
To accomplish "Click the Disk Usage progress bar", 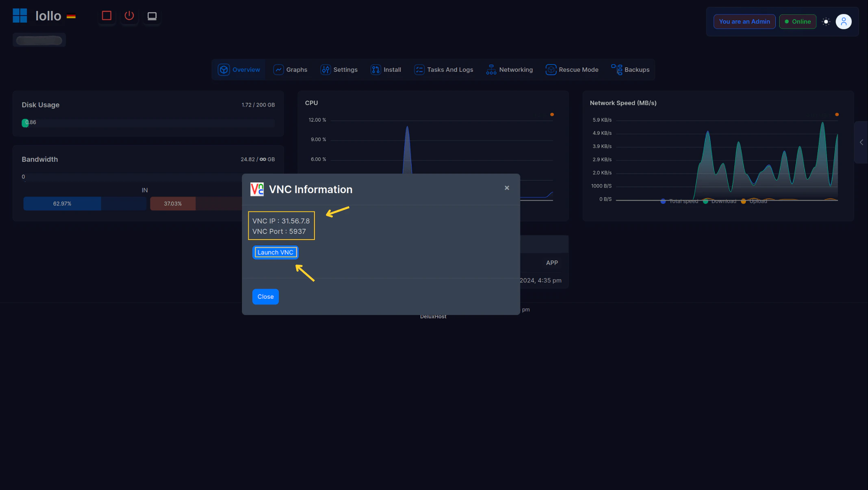I will tap(148, 123).
